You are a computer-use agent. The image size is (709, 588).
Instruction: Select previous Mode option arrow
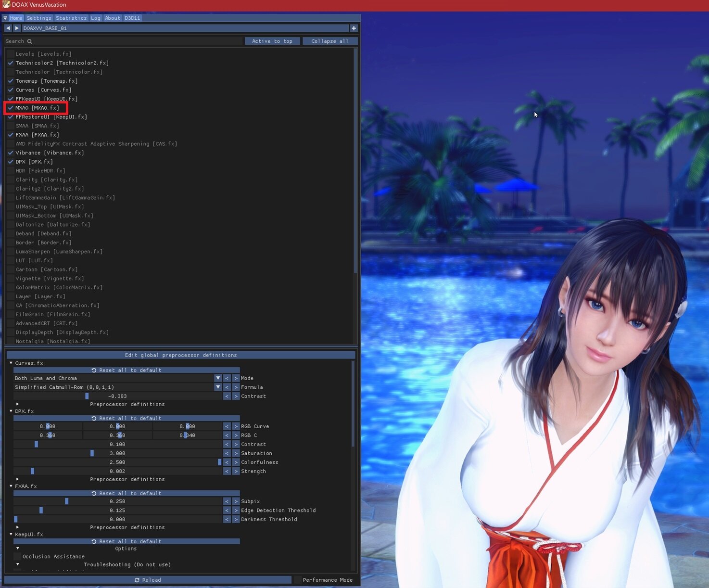(227, 378)
